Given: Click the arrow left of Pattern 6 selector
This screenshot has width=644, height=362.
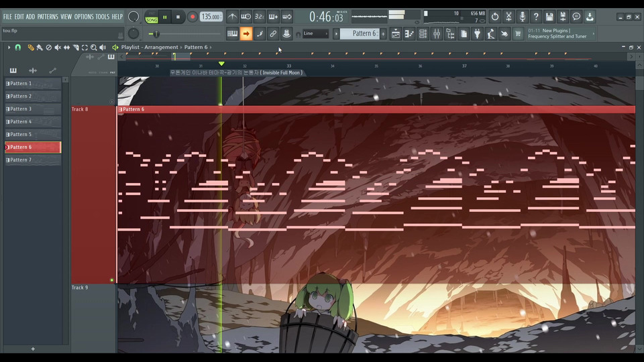Looking at the screenshot, I should click(x=336, y=34).
